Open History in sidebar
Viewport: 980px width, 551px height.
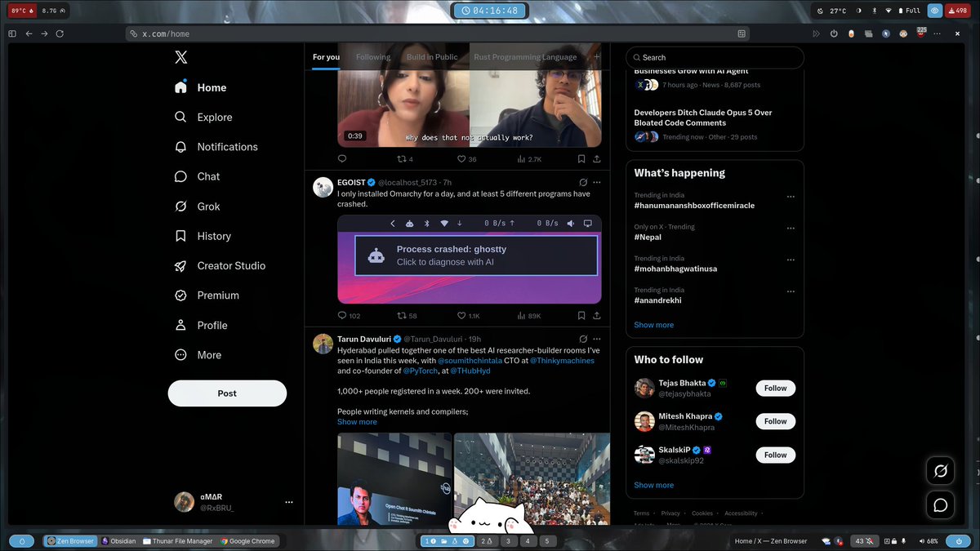click(203, 236)
